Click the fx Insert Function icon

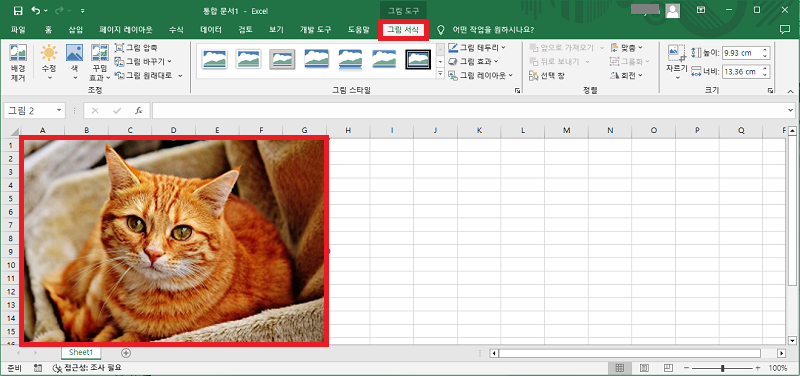(x=139, y=110)
